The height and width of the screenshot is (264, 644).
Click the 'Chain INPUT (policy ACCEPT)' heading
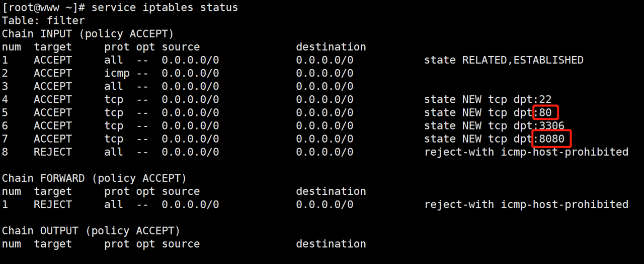tap(88, 34)
